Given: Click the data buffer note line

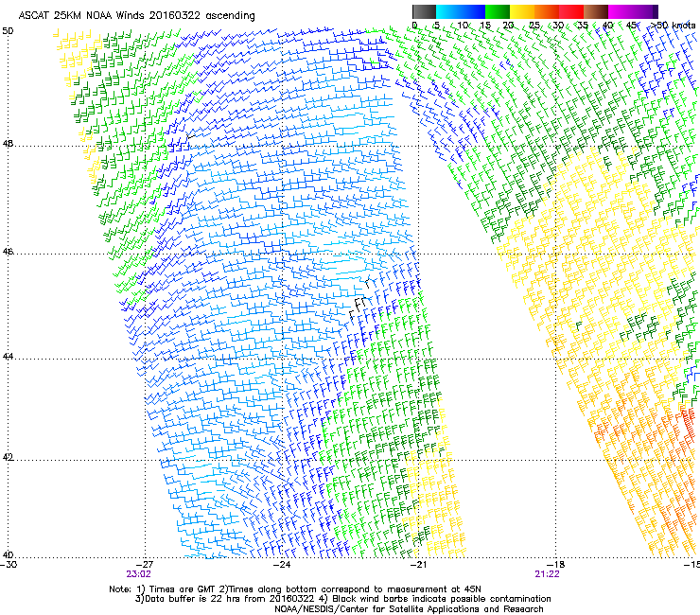Looking at the screenshot, I should click(342, 599).
